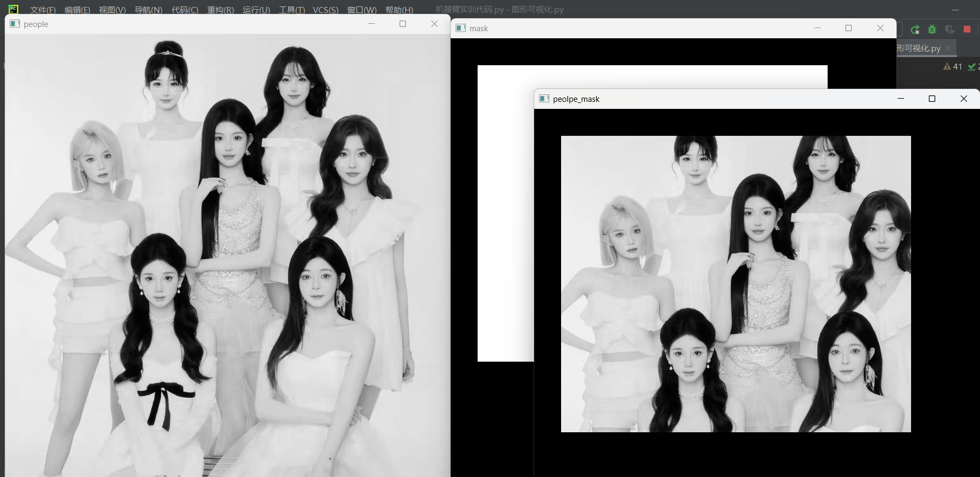Maximize the peolpe_mask window
This screenshot has height=477, width=980.
932,99
